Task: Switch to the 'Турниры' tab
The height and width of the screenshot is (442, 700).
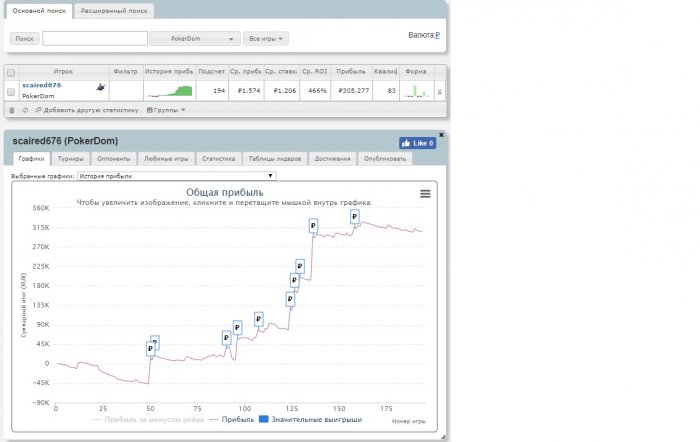Action: [70, 158]
